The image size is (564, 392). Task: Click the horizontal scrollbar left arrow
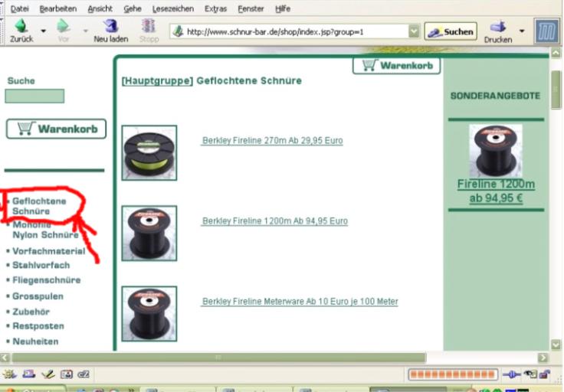(x=5, y=358)
